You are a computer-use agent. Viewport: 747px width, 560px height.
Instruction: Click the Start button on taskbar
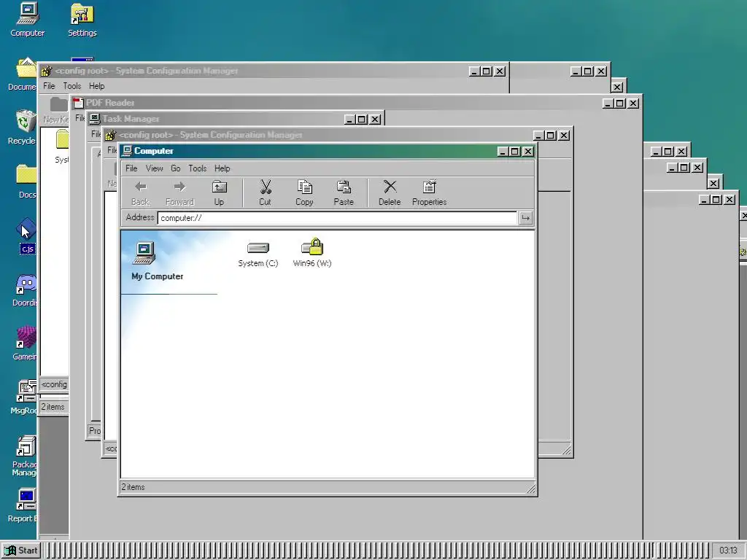pyautogui.click(x=21, y=551)
